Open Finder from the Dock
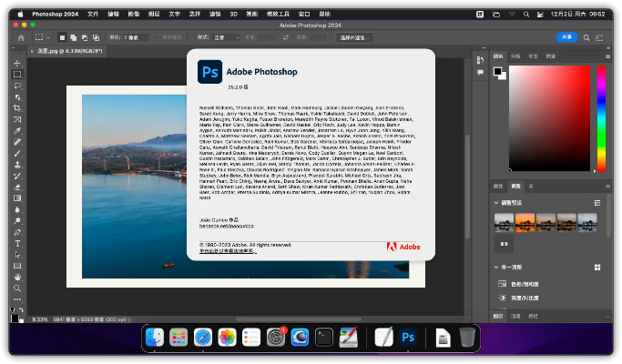Screen dimensions: 622x364 coord(155,339)
